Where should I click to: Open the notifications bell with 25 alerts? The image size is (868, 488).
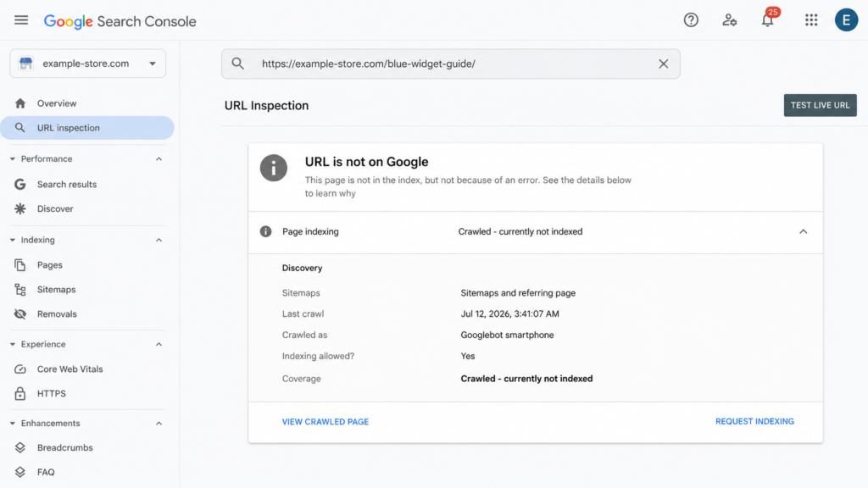pos(768,19)
